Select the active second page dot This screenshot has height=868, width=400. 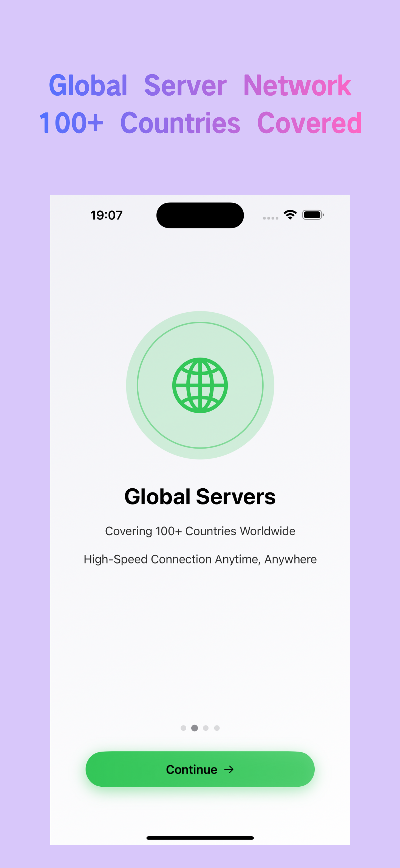click(195, 728)
